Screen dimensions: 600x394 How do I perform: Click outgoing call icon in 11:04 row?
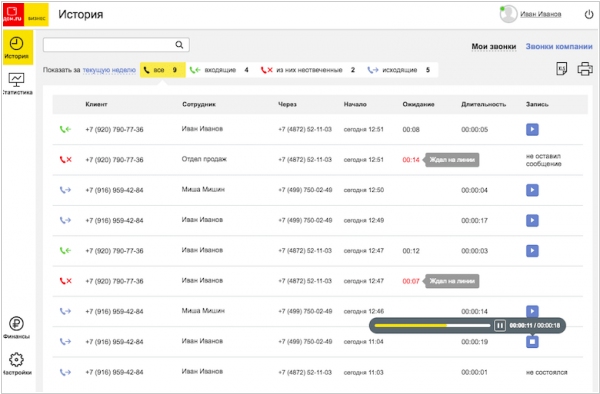coord(65,341)
